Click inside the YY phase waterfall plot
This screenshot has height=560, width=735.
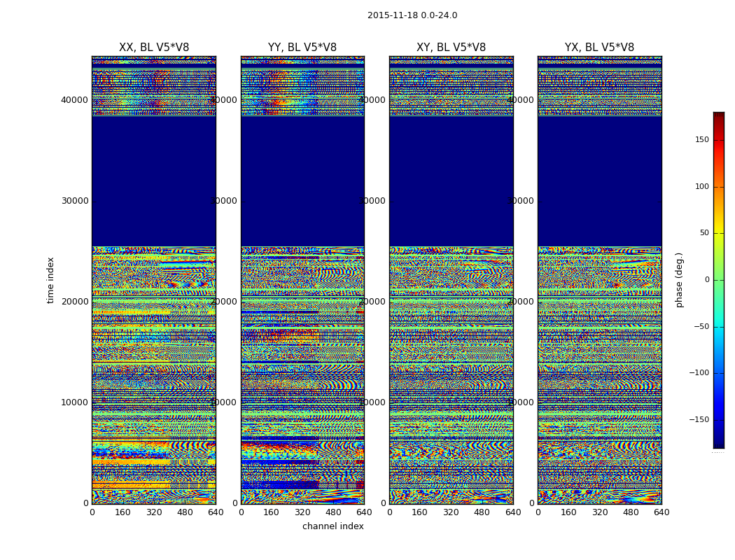click(303, 280)
